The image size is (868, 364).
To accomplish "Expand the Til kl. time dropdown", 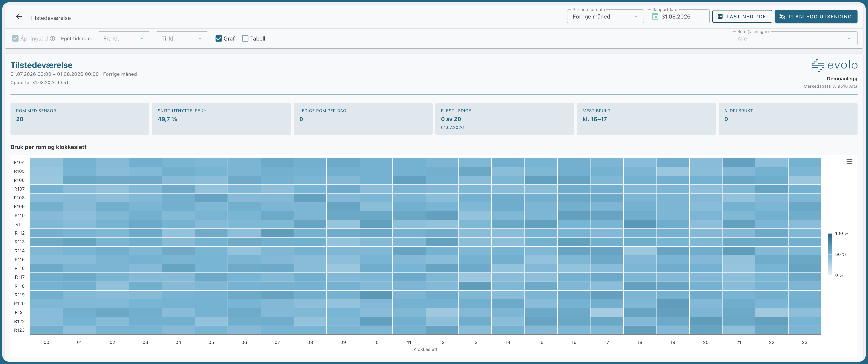I will coord(182,38).
